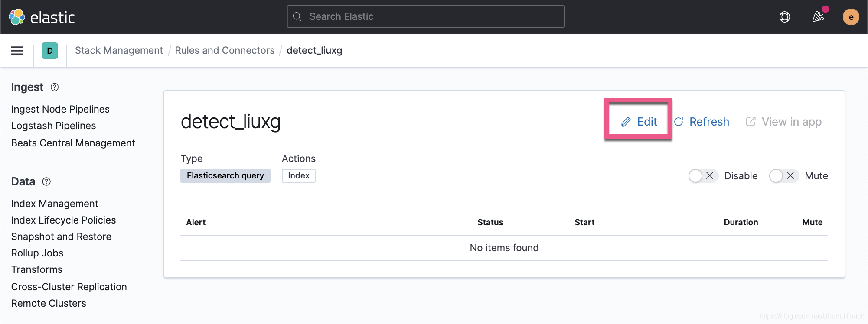Click View in app
Viewport: 868px width, 324px height.
coord(784,122)
